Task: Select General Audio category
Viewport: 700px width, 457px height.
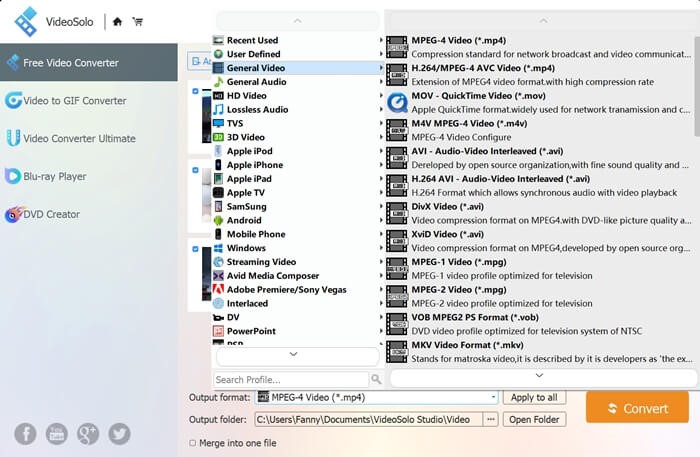Action: point(298,82)
